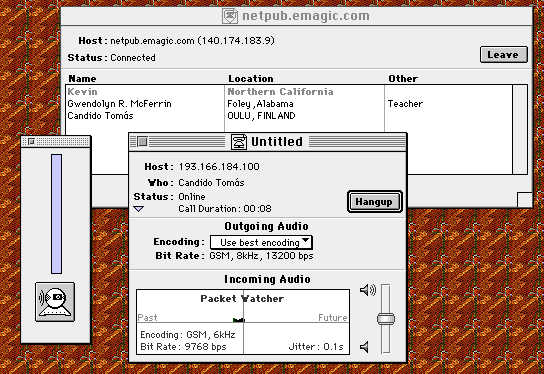The height and width of the screenshot is (374, 544).
Task: Click the Hangup button
Action: pos(375,202)
